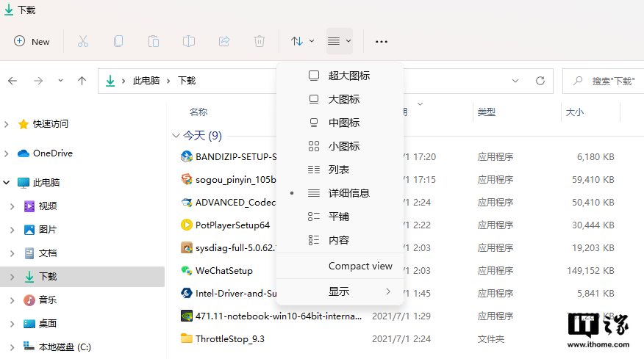Go up one folder with up arrow
This screenshot has height=359, width=644.
82,81
